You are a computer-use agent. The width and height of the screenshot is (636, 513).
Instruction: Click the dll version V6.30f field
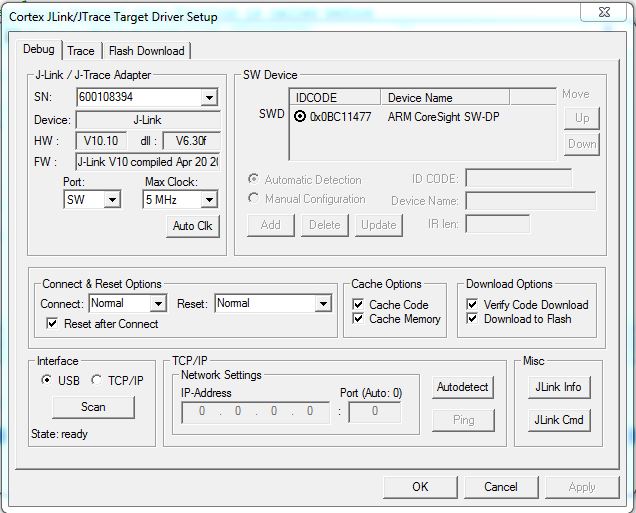click(191, 141)
